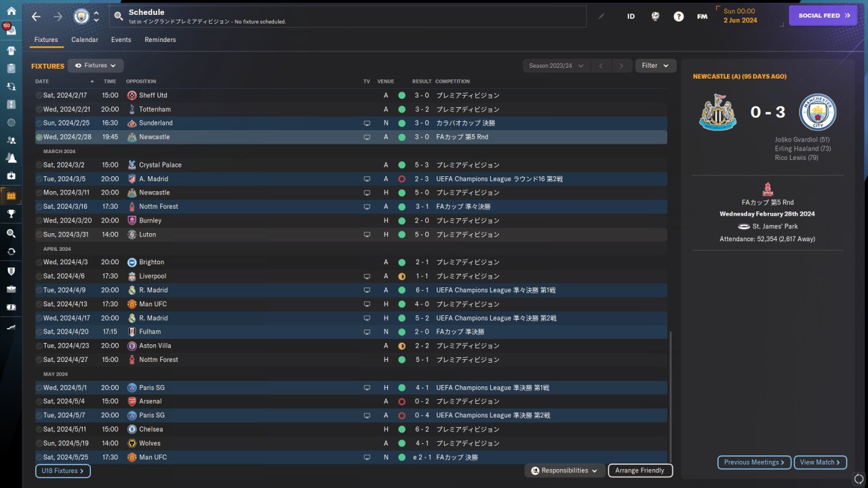The width and height of the screenshot is (868, 488).
Task: Open the ID toolbar button
Action: (631, 16)
